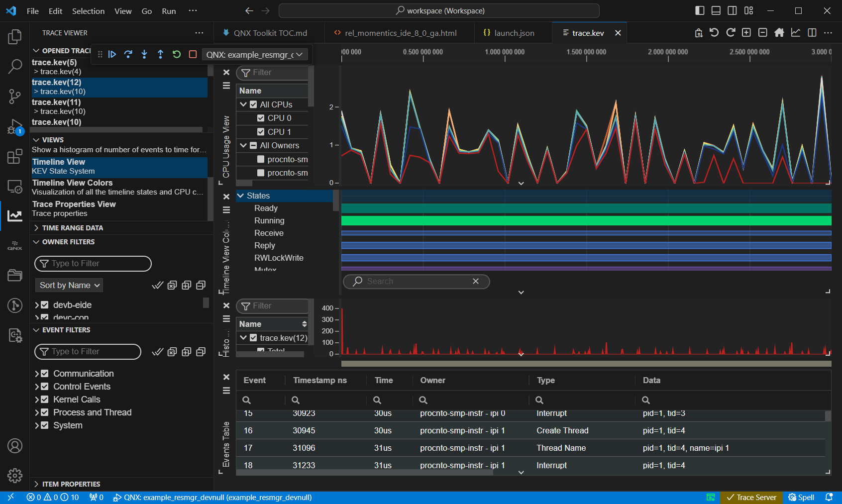
Task: Switch to QNX Toolkit TOC.md tab
Action: tap(269, 33)
